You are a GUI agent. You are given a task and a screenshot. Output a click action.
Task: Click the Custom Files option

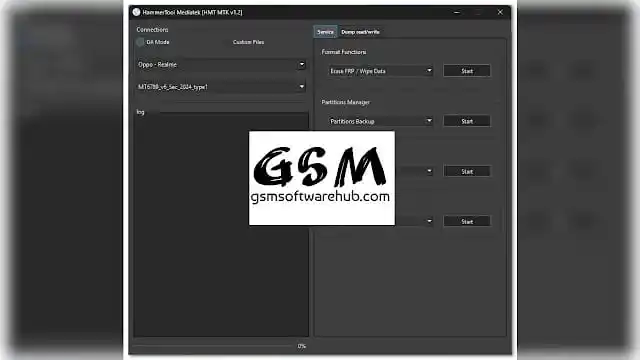[248, 42]
